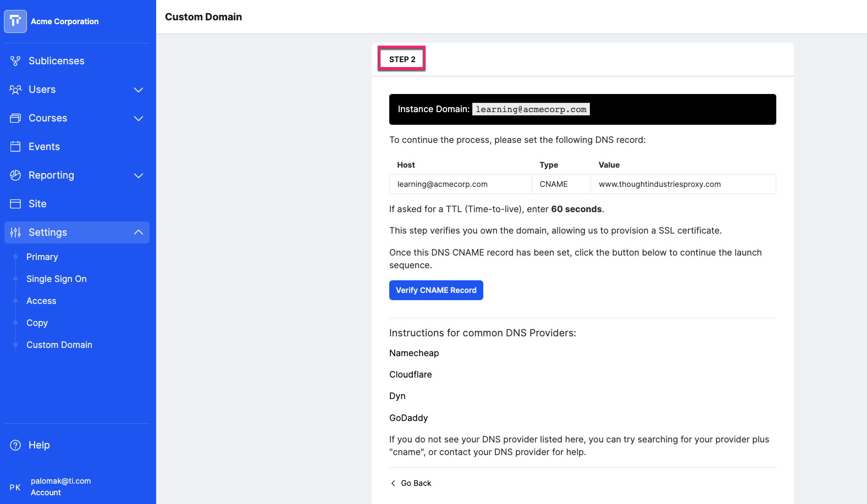Open Namecheap DNS instructions
Screen dimensions: 867x504
[x=414, y=353]
